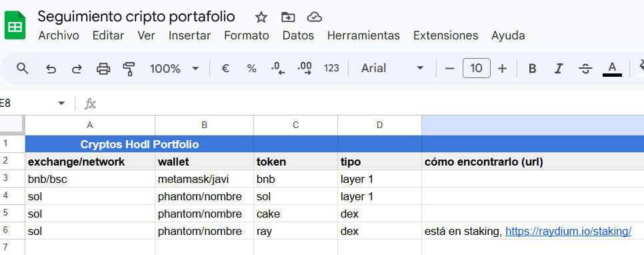The width and height of the screenshot is (644, 255).
Task: Check cloud save status icon
Action: (x=314, y=17)
